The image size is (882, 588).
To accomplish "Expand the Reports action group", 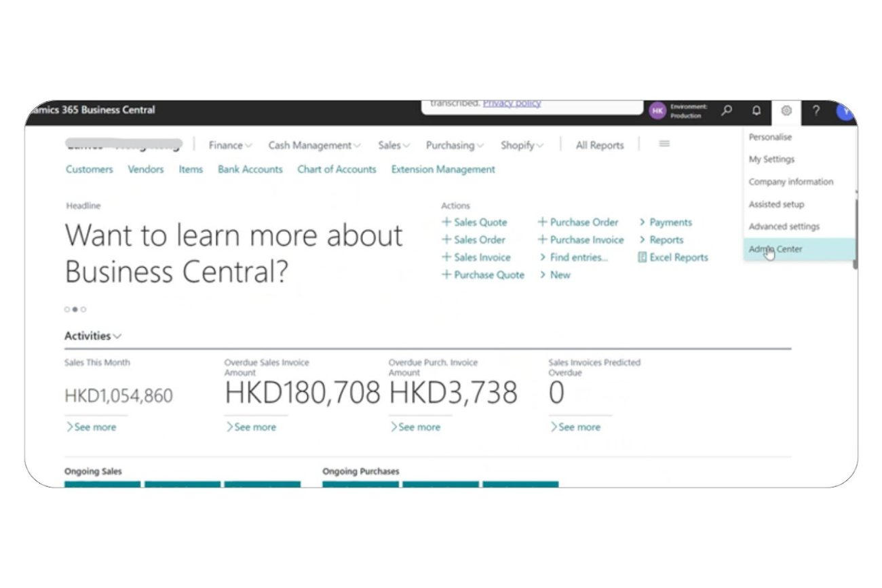I will tap(661, 239).
